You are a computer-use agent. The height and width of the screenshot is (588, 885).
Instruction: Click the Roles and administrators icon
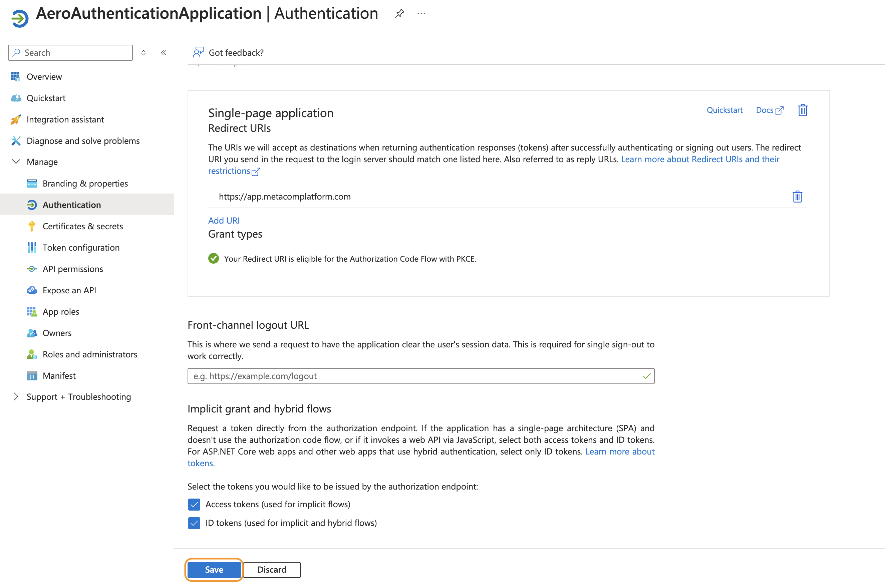pyautogui.click(x=32, y=354)
